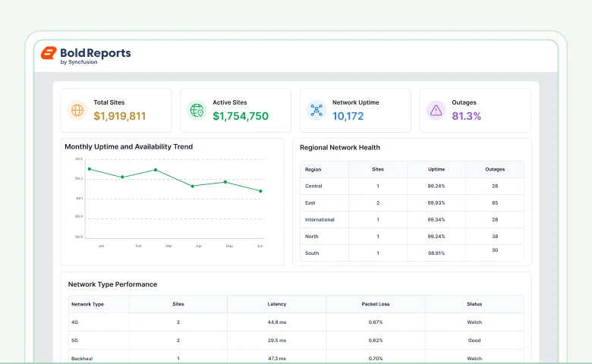Click the orange globe Total Sites icon
Viewport: 592px width, 364px height.
point(77,110)
